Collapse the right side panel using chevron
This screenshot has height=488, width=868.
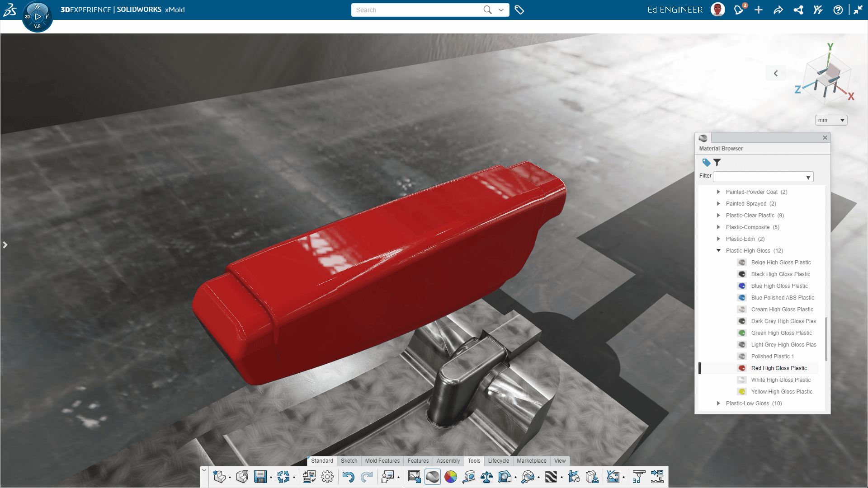point(776,73)
